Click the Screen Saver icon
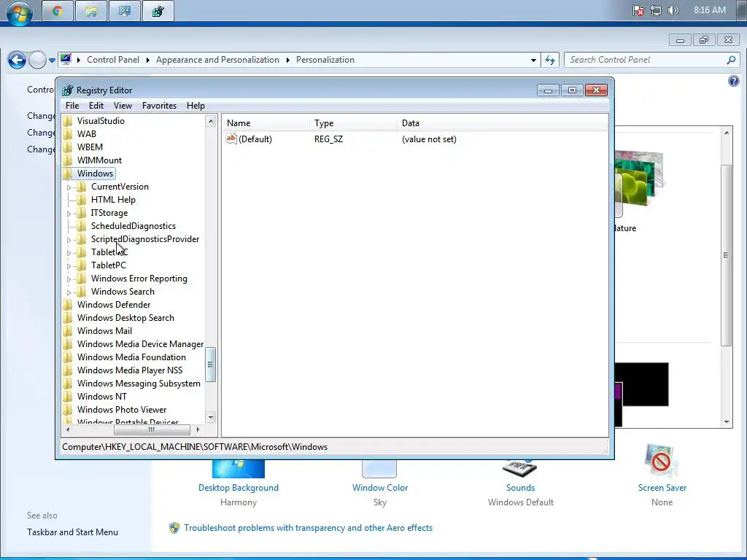 click(661, 460)
